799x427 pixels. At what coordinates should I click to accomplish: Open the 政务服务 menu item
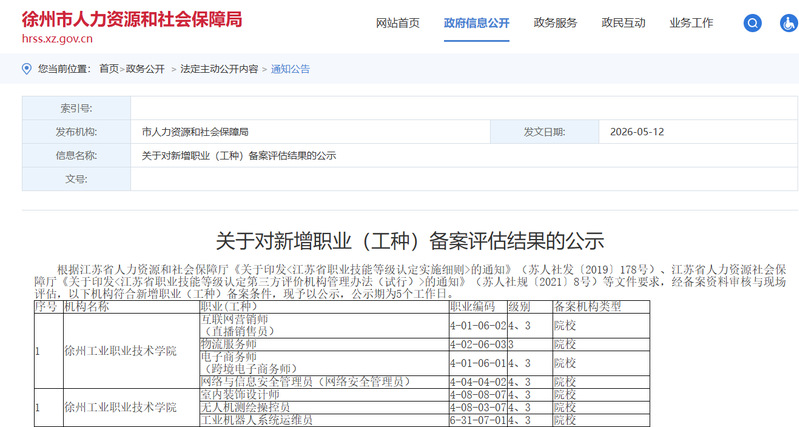[x=555, y=23]
